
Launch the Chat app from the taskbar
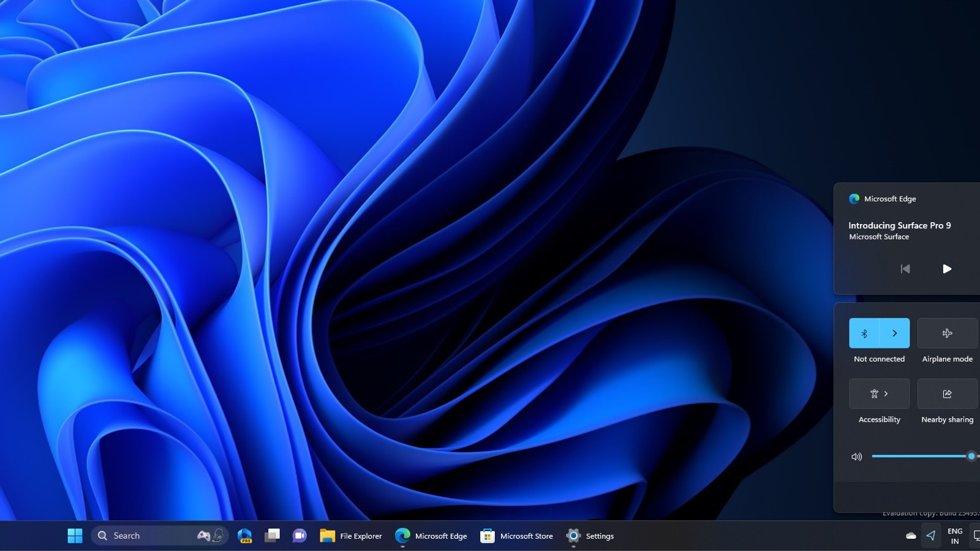pos(300,536)
